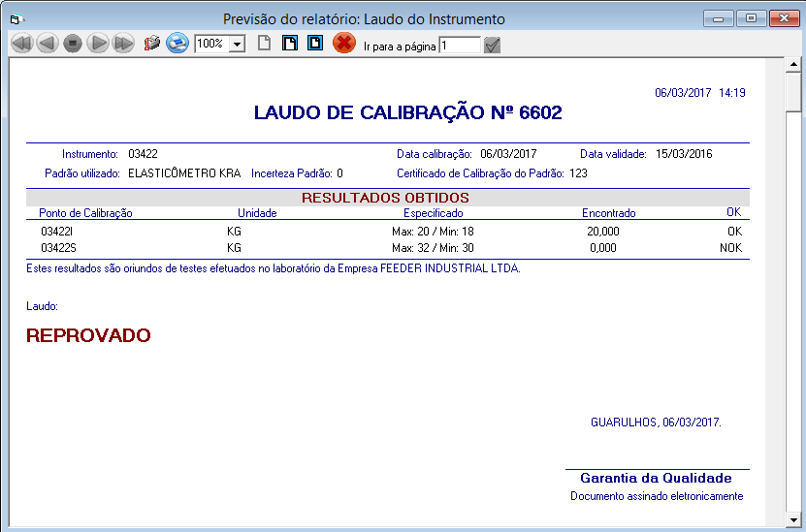Viewport: 806px width, 532px height.
Task: Open printer setup icon
Action: [151, 44]
